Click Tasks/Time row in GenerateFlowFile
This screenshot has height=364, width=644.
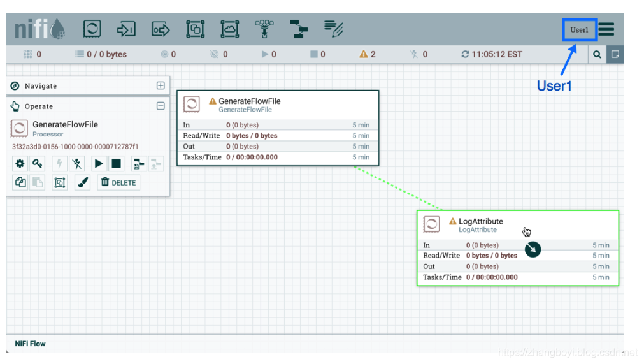[278, 157]
